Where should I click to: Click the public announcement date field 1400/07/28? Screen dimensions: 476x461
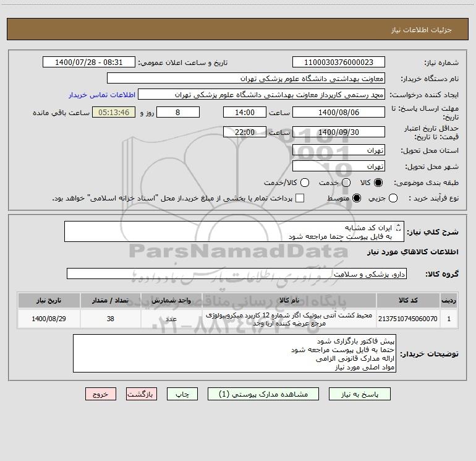pos(88,62)
